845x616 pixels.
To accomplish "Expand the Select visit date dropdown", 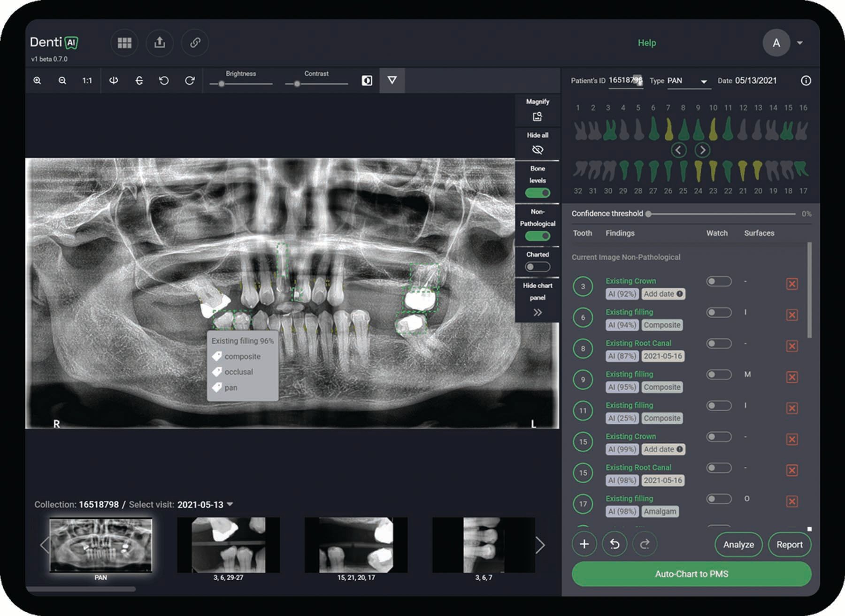I will click(x=230, y=504).
